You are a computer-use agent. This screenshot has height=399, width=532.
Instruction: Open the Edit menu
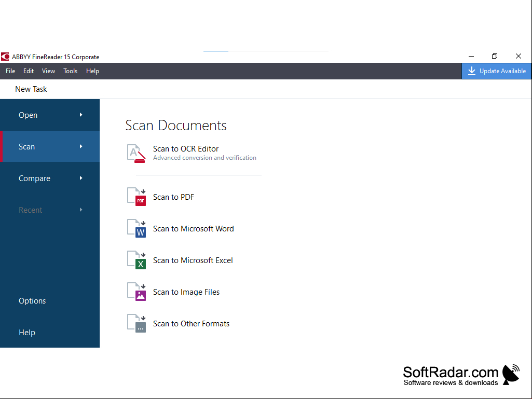click(29, 71)
